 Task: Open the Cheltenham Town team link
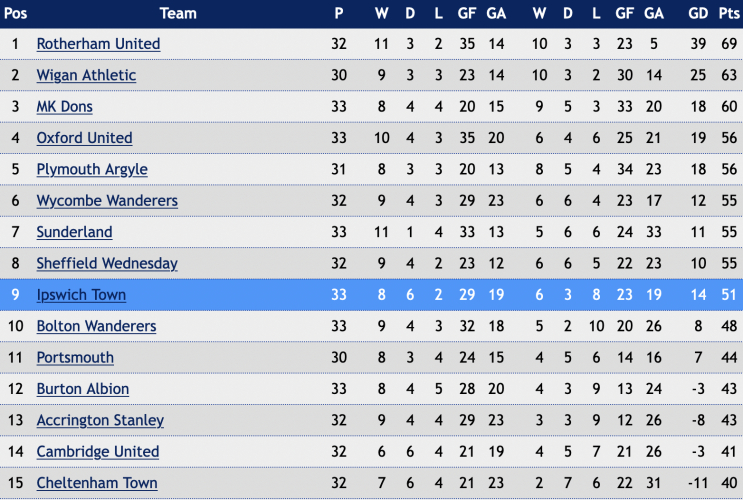(97, 482)
